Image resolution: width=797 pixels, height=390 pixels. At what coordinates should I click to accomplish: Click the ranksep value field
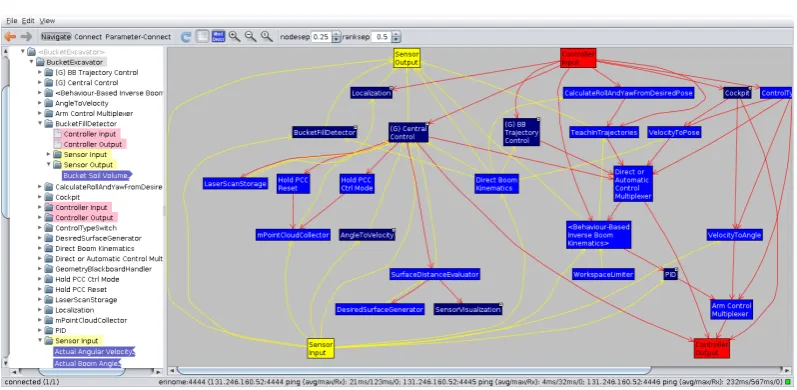click(381, 37)
